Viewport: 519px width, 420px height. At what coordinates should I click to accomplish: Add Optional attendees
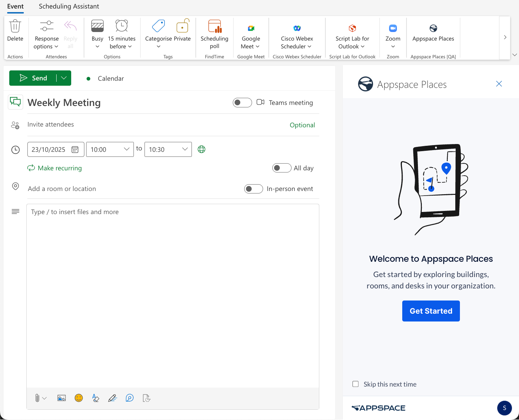click(302, 125)
